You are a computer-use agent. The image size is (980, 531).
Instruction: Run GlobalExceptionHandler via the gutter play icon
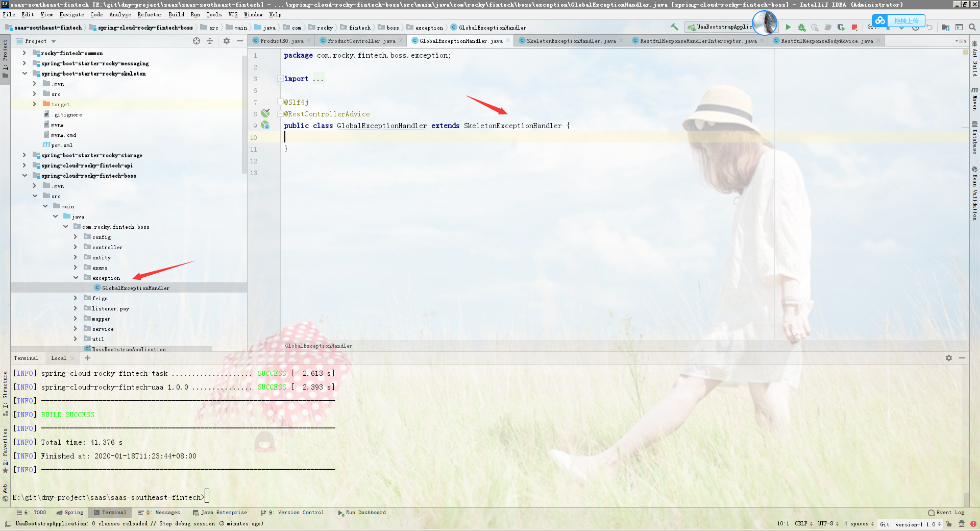pos(265,126)
